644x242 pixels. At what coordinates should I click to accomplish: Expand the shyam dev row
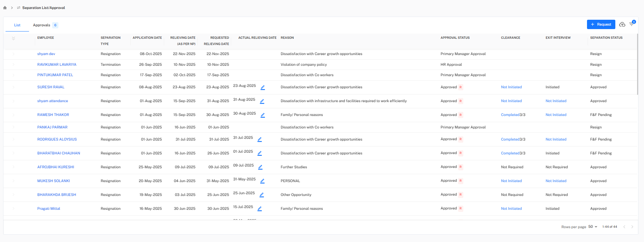pyautogui.click(x=13, y=54)
